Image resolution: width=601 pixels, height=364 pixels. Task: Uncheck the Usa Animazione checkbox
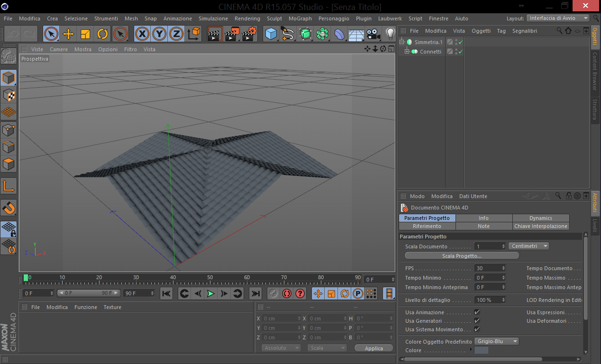[x=477, y=312]
